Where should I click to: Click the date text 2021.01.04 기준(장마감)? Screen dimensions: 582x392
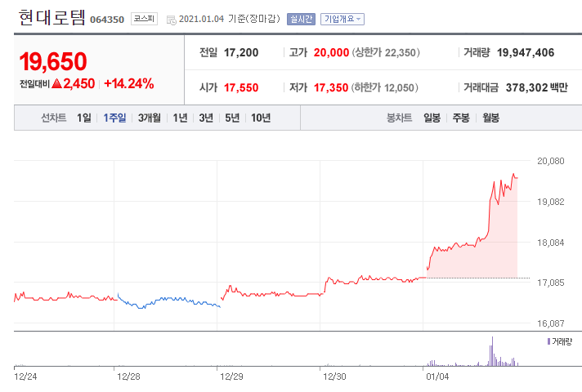coord(230,19)
